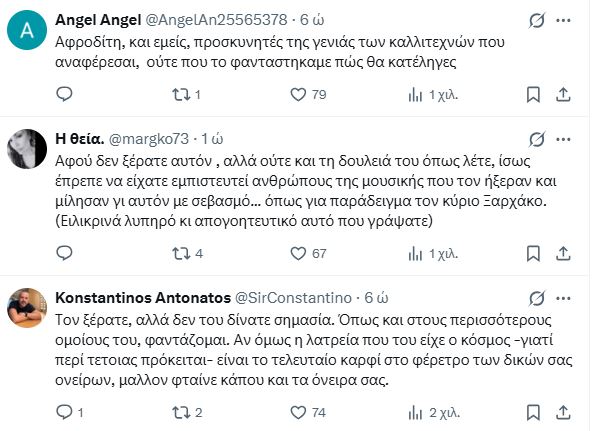
Task: Open Grok explain icon on Angel Angel's tweet
Action: [x=536, y=20]
